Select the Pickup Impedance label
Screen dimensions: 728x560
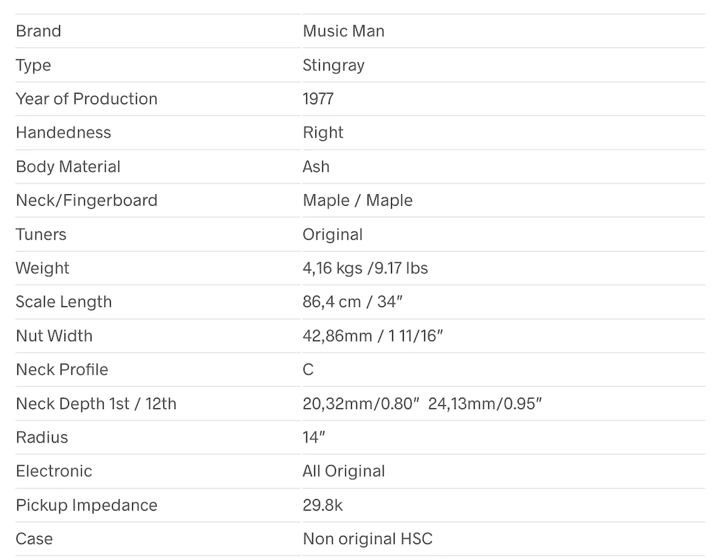pyautogui.click(x=87, y=505)
